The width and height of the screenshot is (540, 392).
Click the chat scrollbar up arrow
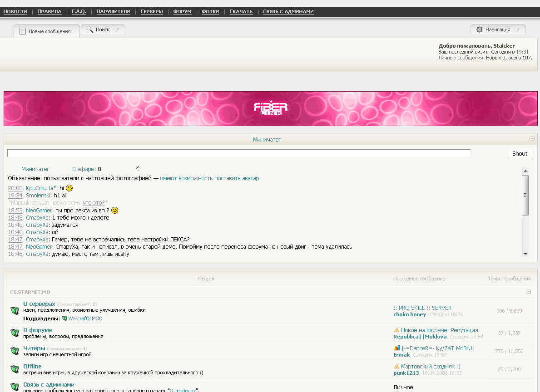[x=525, y=171]
